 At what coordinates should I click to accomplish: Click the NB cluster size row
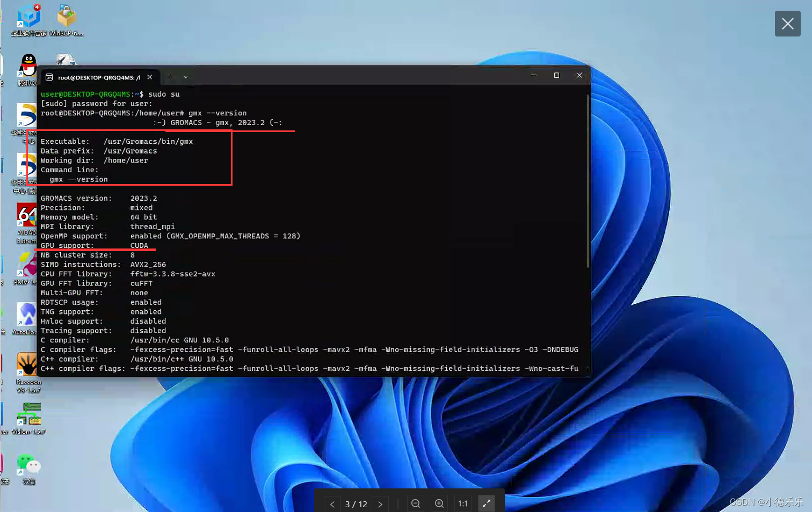coord(88,255)
